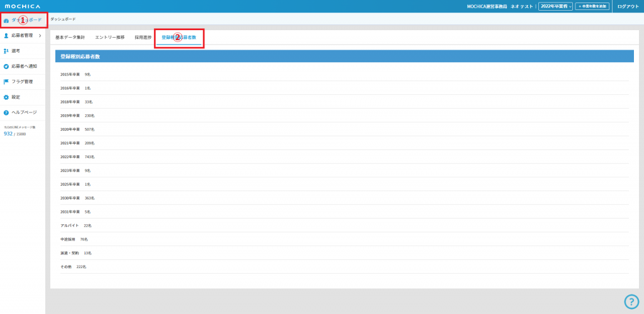Image resolution: width=644 pixels, height=314 pixels.
Task: Click the ログアウト link
Action: [628, 6]
